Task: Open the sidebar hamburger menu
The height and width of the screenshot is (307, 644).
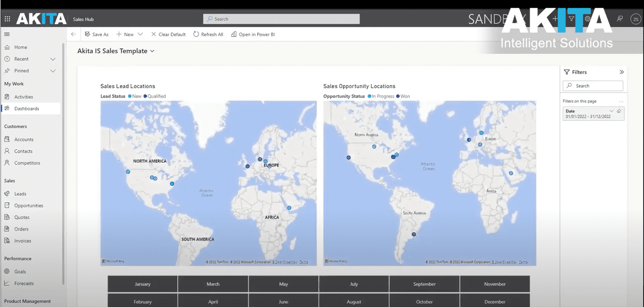Action: (7, 34)
